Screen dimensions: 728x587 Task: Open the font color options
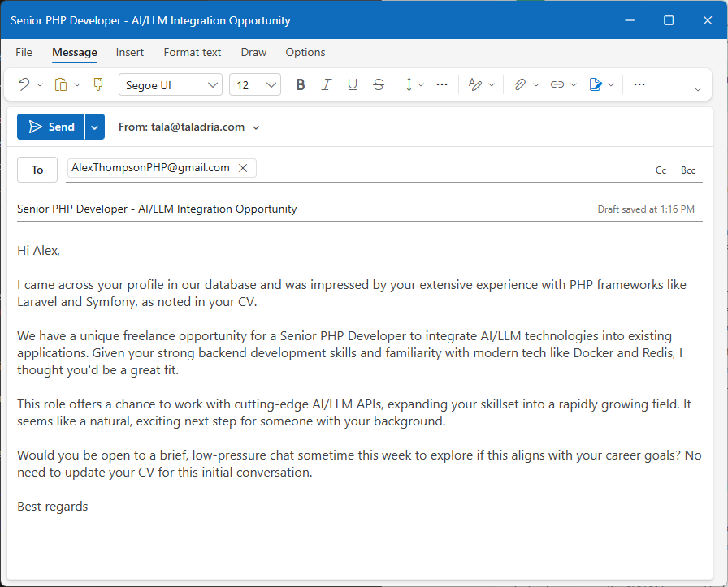coord(475,84)
